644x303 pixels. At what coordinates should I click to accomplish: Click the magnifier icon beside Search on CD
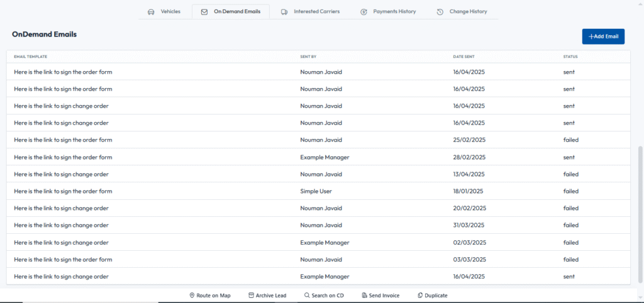click(307, 295)
